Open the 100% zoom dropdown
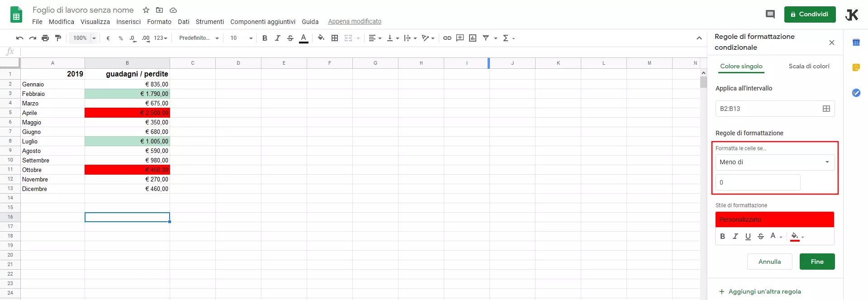This screenshot has height=300, width=868. [85, 38]
